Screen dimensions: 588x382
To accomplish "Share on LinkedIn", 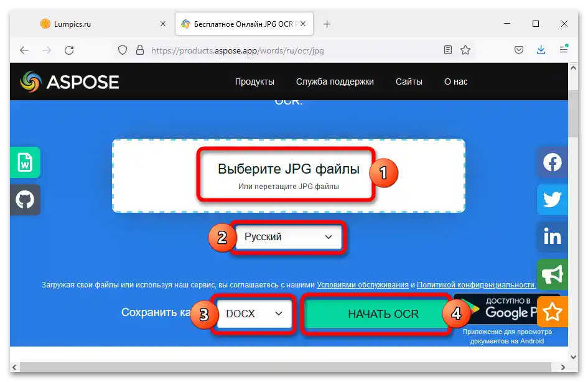I will point(553,237).
